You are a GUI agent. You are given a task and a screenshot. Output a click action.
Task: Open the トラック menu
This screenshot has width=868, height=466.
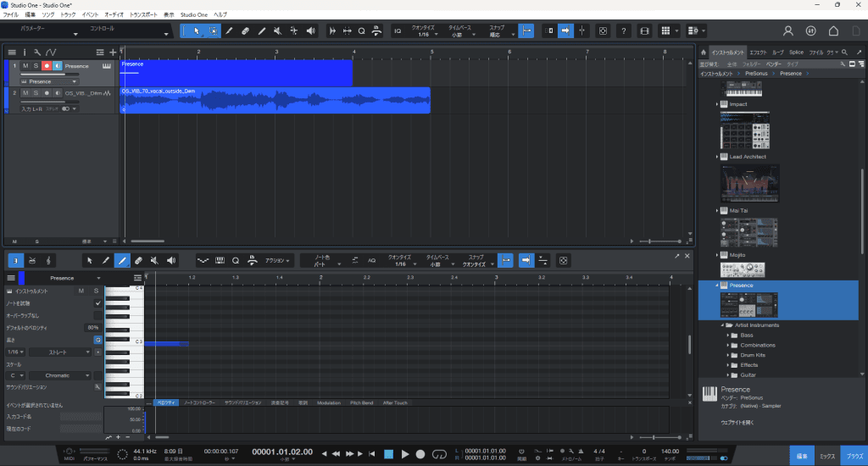[x=68, y=15]
